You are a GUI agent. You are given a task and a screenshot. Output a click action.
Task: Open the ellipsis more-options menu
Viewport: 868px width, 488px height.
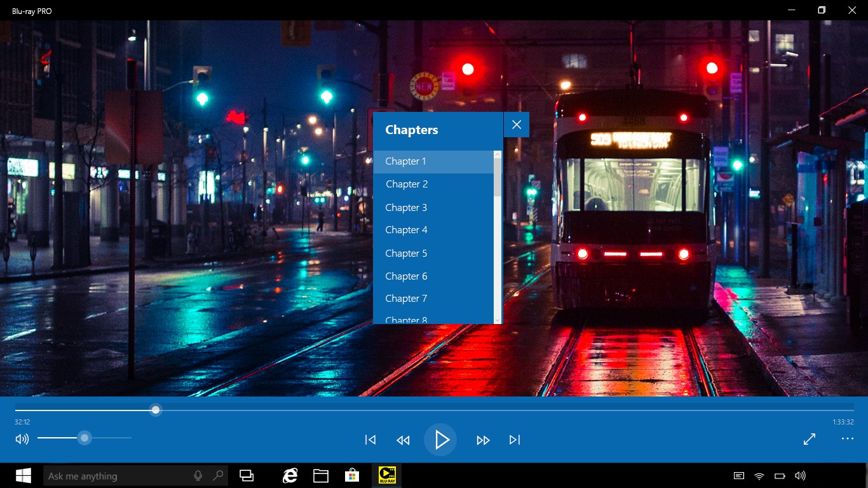847,439
